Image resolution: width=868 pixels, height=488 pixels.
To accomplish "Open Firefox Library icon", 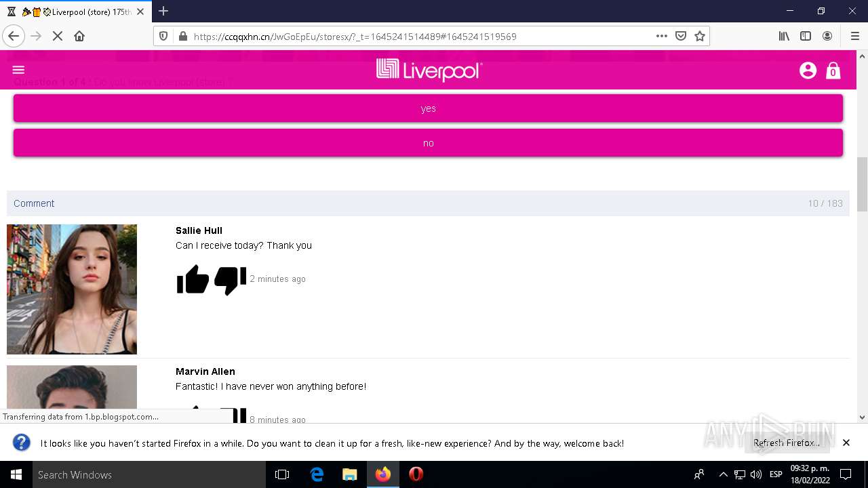I will click(x=784, y=36).
